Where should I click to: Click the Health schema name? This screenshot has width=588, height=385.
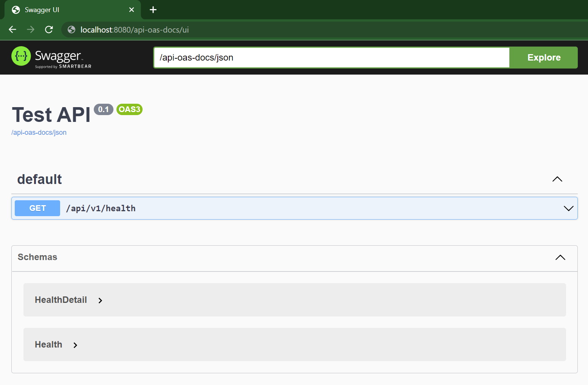tap(48, 344)
